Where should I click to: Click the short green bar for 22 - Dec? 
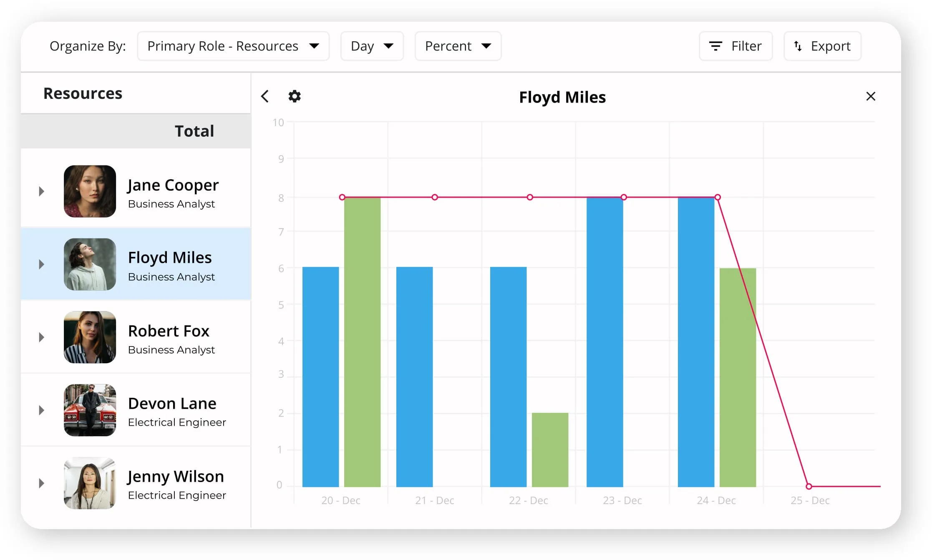[550, 450]
